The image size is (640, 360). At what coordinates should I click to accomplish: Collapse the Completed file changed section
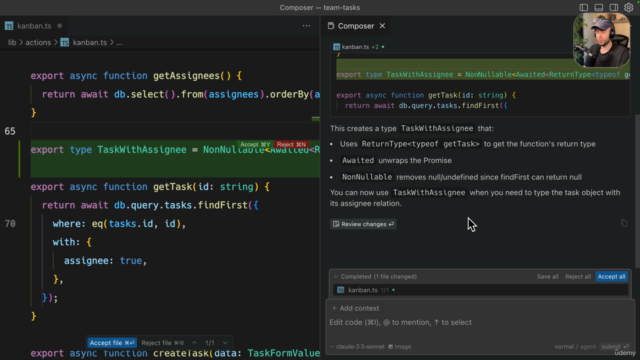(336, 277)
